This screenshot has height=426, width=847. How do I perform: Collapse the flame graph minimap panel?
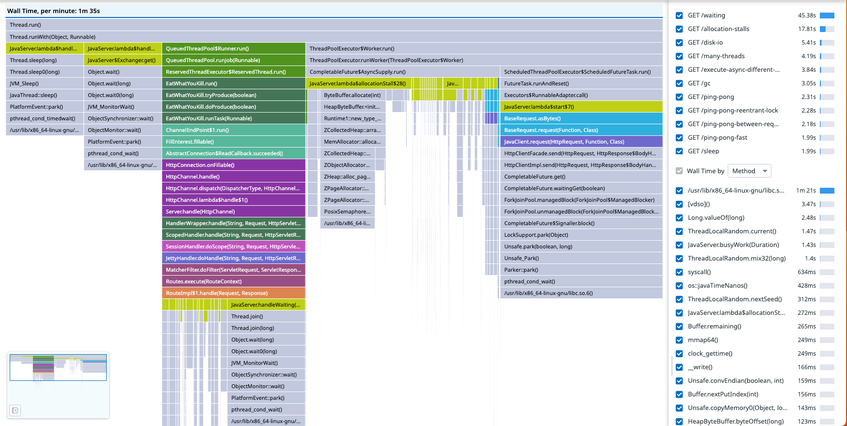click(15, 410)
